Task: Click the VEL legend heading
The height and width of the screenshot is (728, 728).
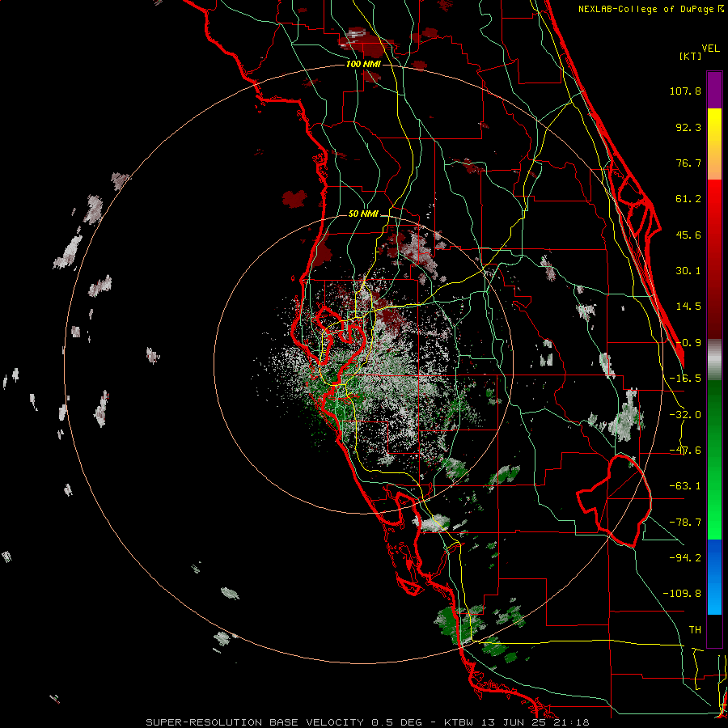Action: click(x=710, y=49)
